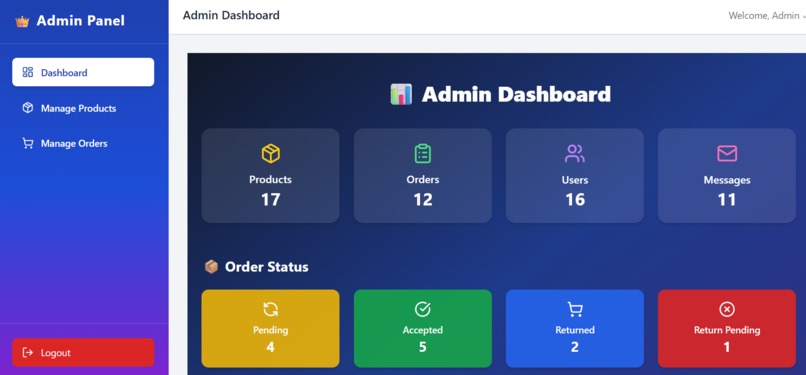The height and width of the screenshot is (375, 806).
Task: Click the Accepted checkmark circle icon
Action: tap(423, 309)
